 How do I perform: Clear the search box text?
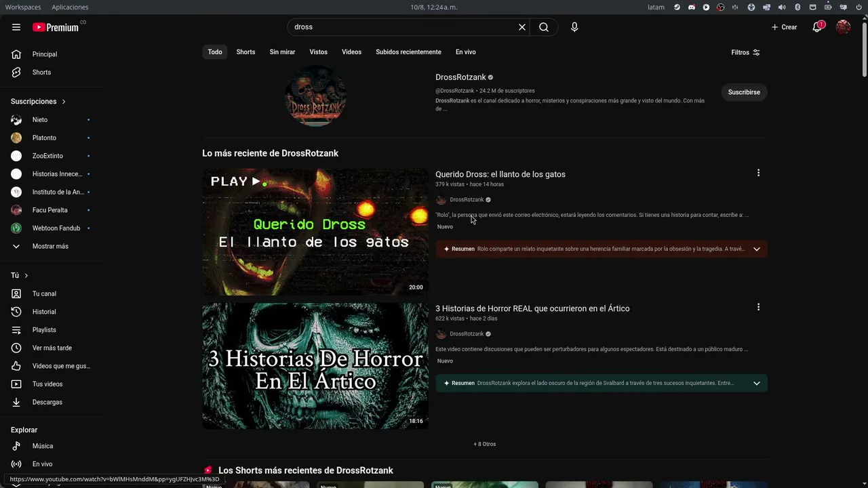tap(522, 27)
